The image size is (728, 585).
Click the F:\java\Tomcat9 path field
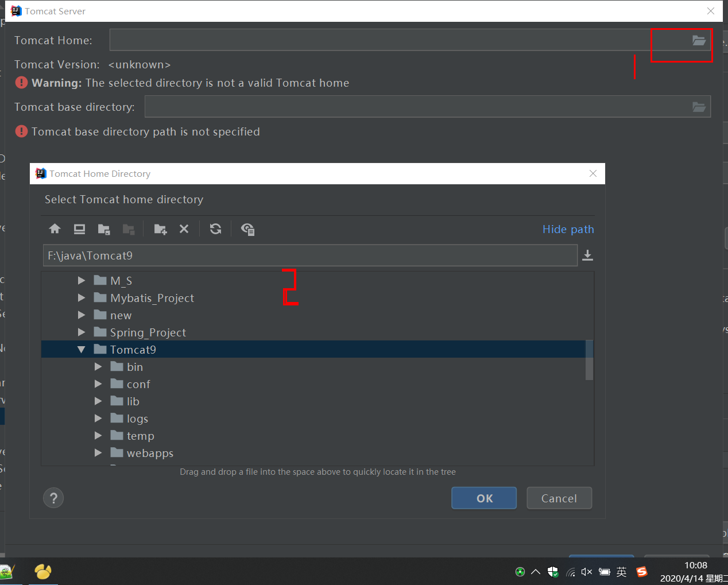click(310, 255)
